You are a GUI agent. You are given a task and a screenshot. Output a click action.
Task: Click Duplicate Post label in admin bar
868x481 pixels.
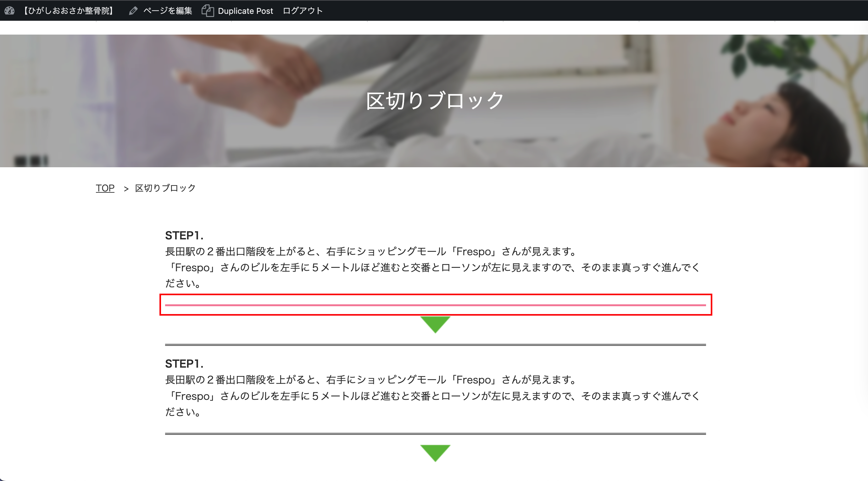point(245,11)
